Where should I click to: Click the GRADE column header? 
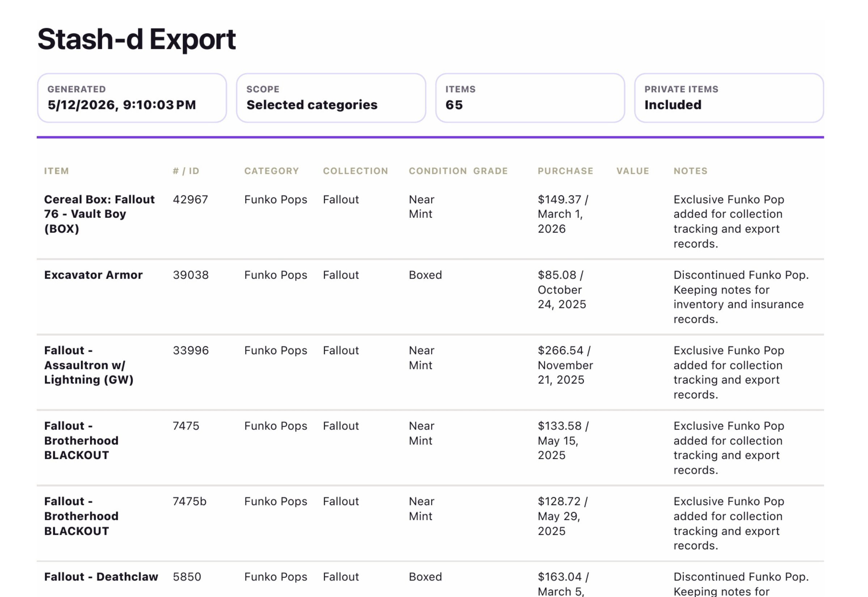click(490, 171)
